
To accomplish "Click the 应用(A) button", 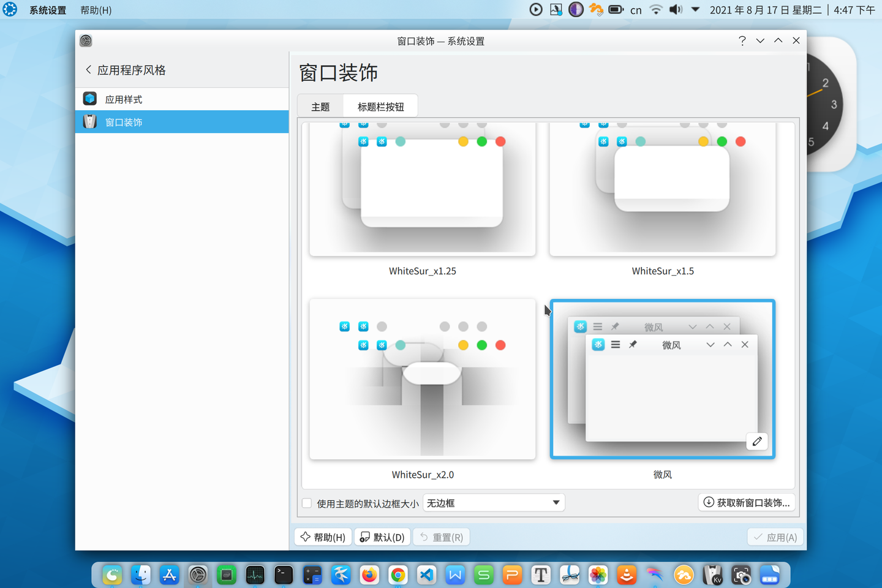I will (775, 537).
